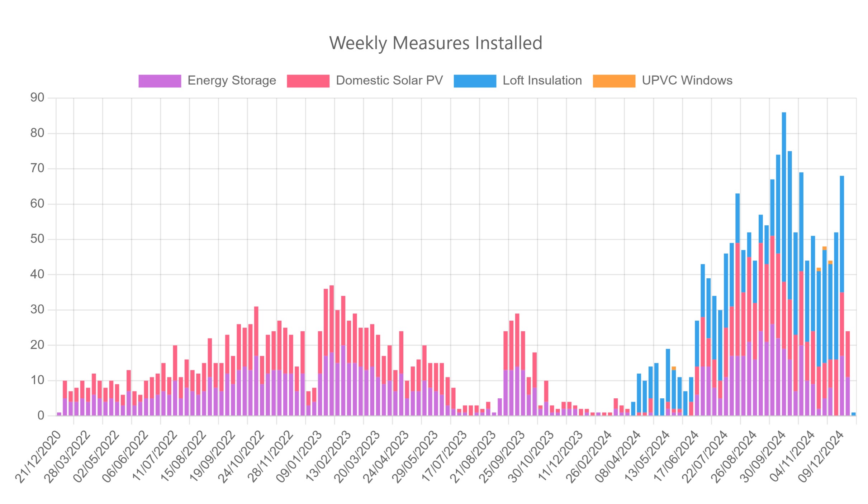Click the 20/03/2023 x-axis date label
Screen dimensions: 868x504
pos(357,457)
